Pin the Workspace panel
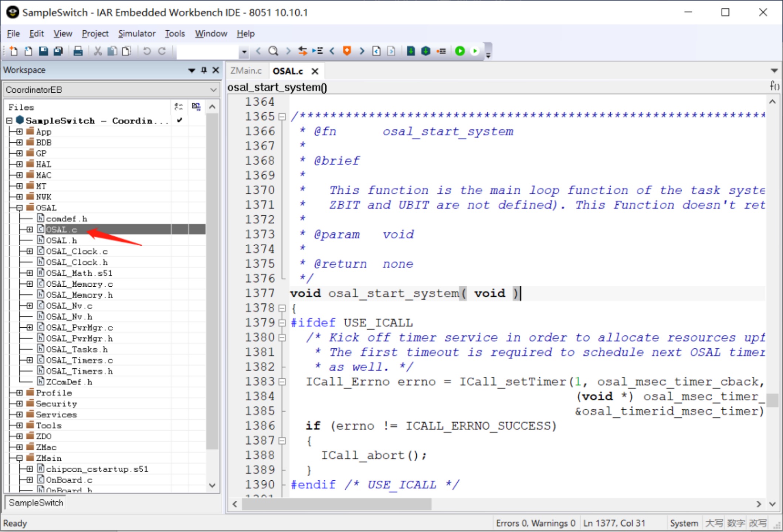 click(x=204, y=70)
